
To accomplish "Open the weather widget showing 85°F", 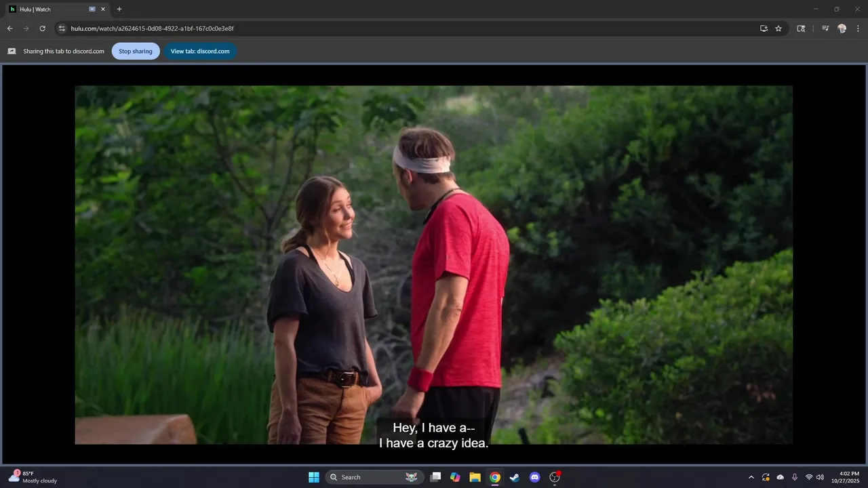I will pos(33,477).
